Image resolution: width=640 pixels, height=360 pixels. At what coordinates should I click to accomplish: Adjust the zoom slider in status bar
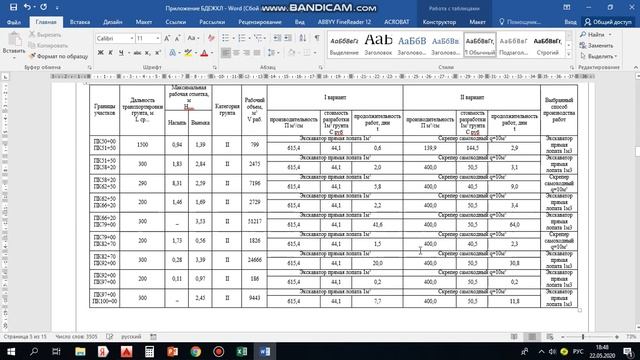point(583,337)
